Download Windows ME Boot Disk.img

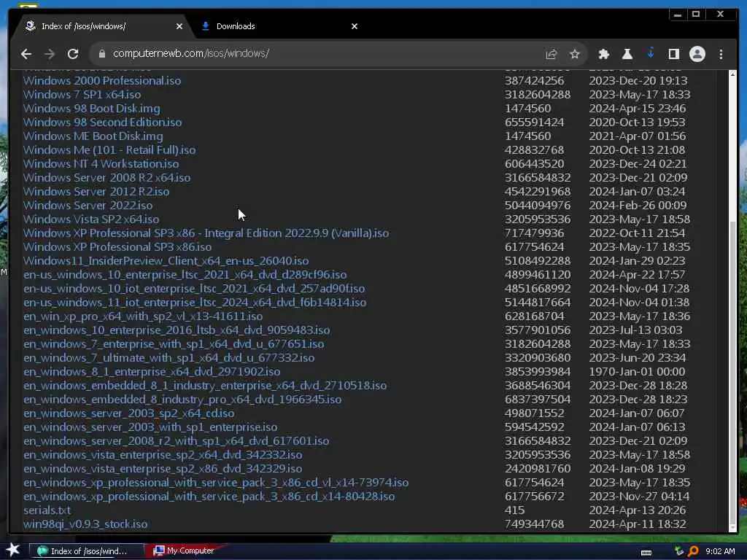pos(93,136)
